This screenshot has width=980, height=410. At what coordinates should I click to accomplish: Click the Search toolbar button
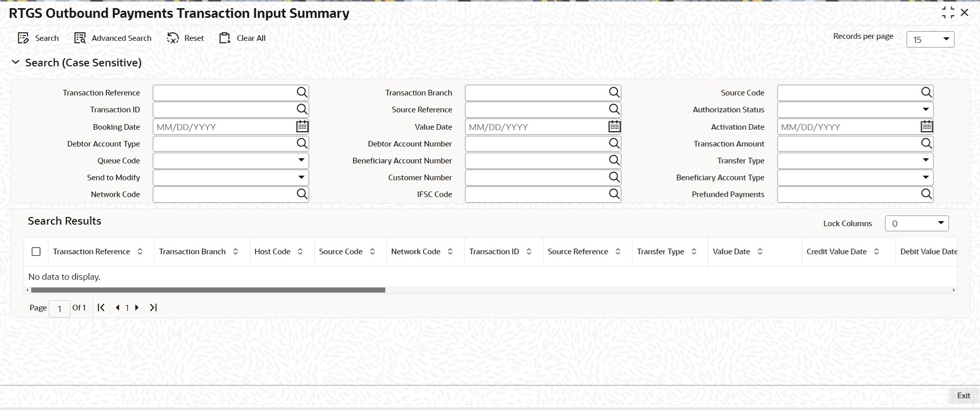pos(38,38)
